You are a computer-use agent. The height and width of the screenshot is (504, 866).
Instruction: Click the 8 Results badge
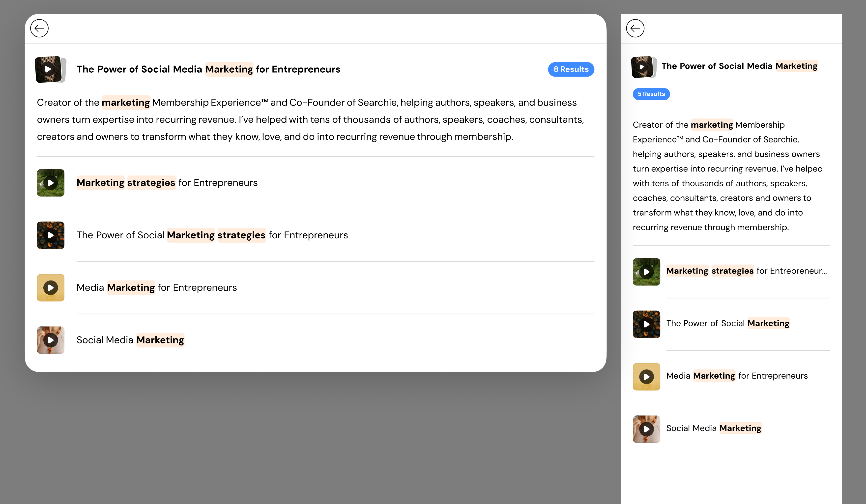point(571,69)
